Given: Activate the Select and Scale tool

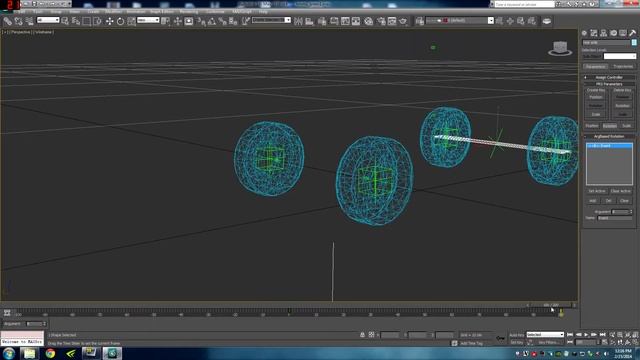Looking at the screenshot, I should click(131, 21).
